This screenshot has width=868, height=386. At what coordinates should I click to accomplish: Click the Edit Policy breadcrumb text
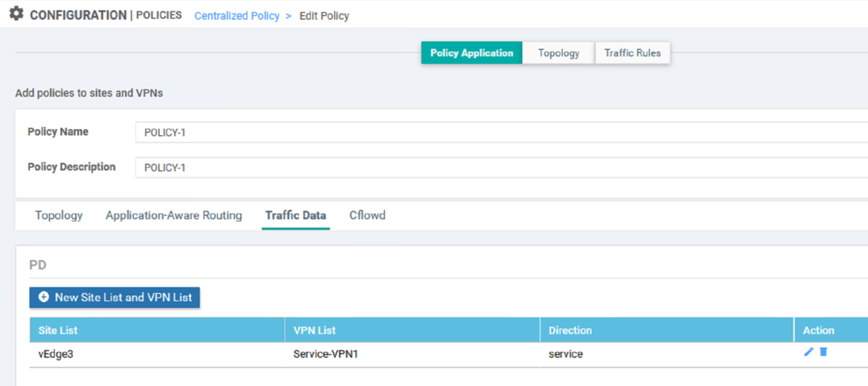click(324, 16)
